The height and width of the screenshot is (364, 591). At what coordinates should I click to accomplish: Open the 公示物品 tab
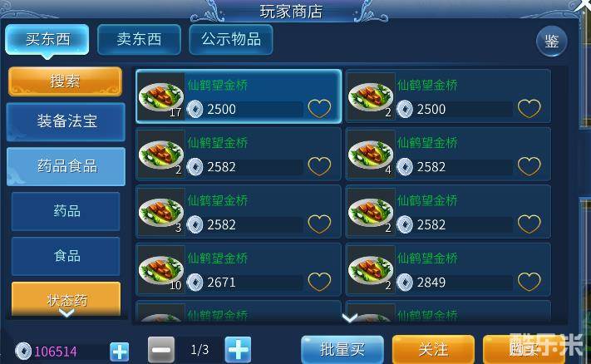[x=231, y=40]
